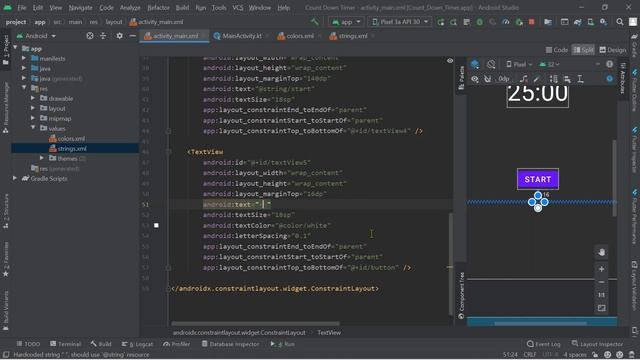
Task: Click the orientation icon in the design toolbar
Action: [491, 64]
